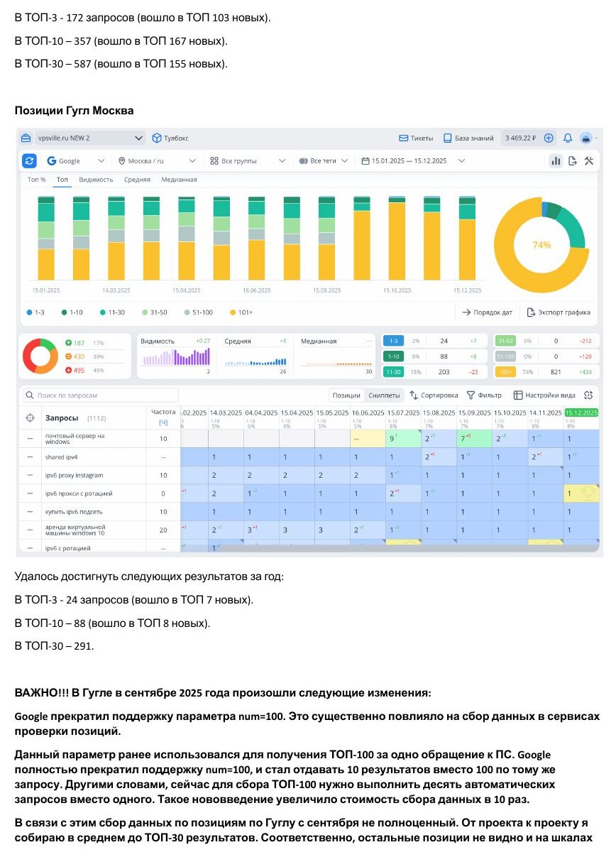This screenshot has height=857, width=616.
Task: Click the bar chart view icon
Action: [556, 160]
